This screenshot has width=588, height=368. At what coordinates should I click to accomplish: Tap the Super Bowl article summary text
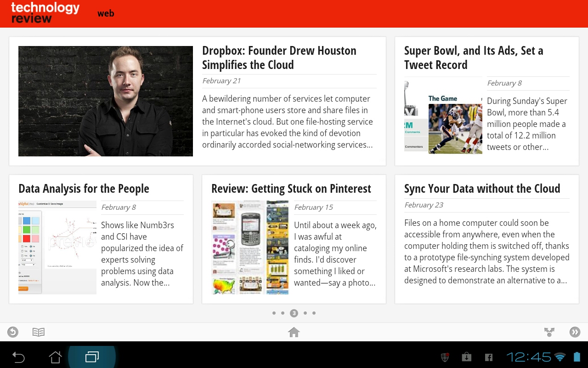(527, 124)
